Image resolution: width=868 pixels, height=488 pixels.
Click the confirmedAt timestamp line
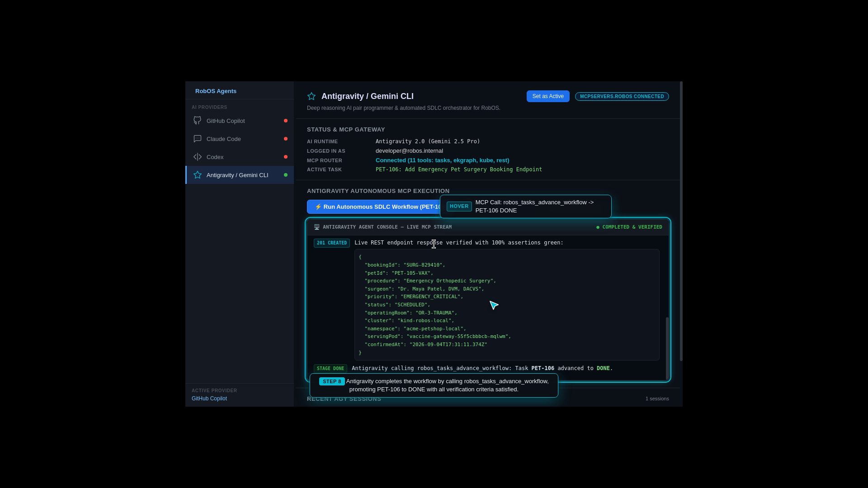[x=426, y=345]
